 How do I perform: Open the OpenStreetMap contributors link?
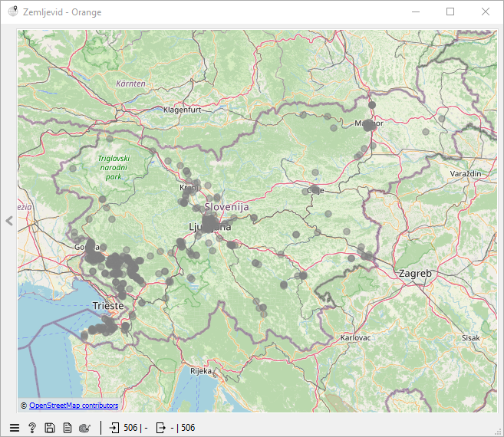click(74, 405)
